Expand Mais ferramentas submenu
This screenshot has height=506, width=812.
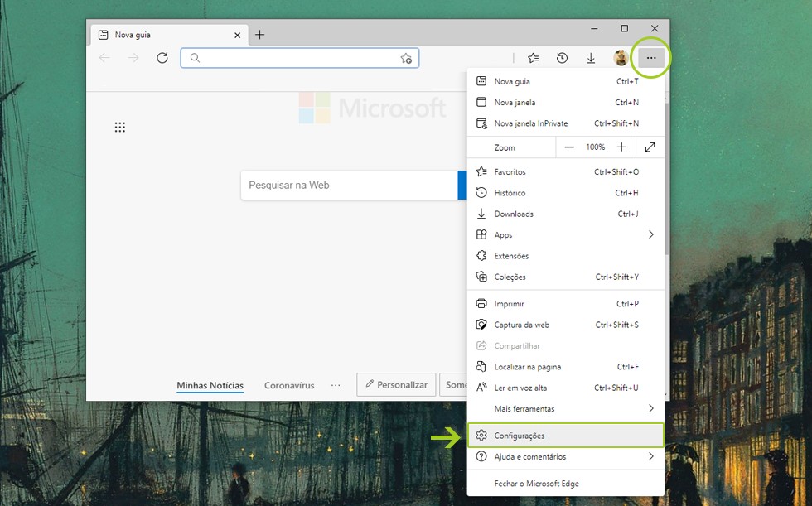[565, 409]
